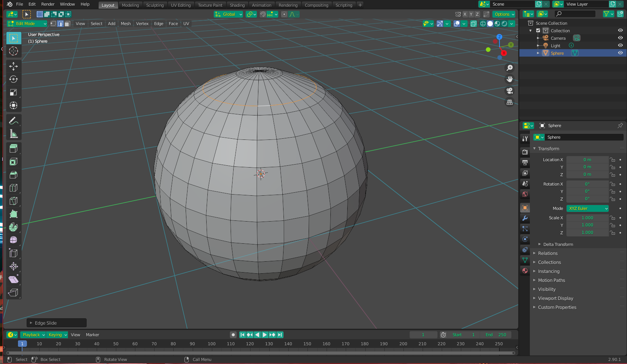Select the Shrink/Fatten tool

point(13,267)
